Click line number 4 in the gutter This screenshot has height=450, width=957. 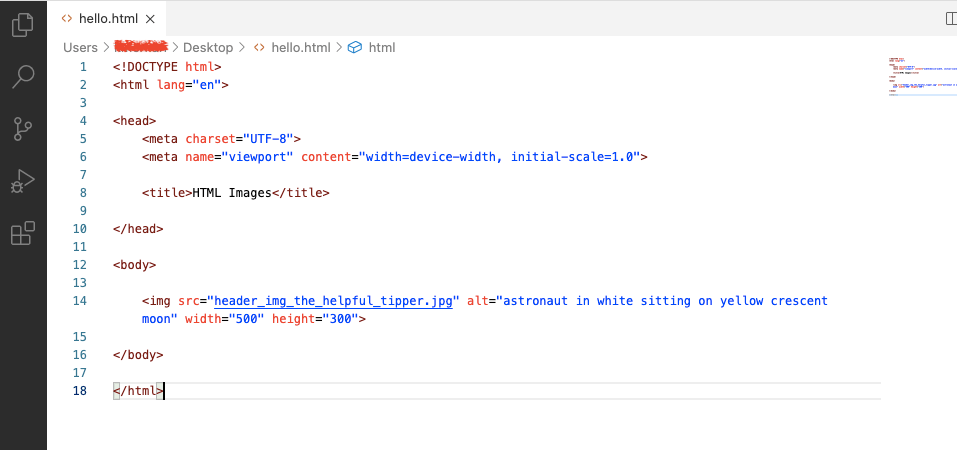(83, 121)
